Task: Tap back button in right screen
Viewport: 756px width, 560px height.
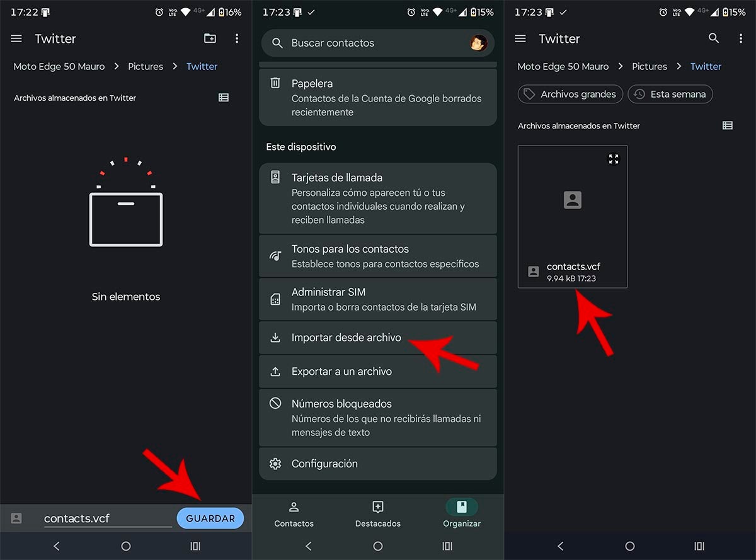Action: pos(560,546)
